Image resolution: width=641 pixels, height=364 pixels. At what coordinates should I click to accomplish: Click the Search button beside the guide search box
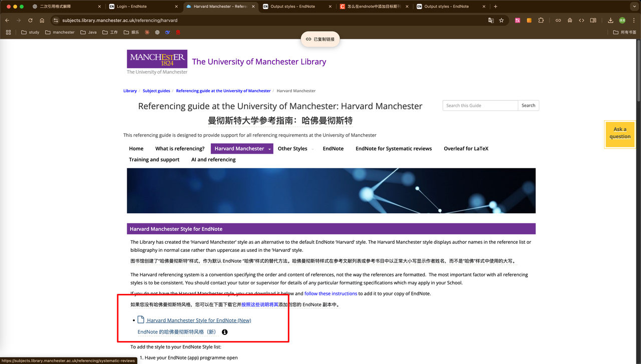point(528,106)
